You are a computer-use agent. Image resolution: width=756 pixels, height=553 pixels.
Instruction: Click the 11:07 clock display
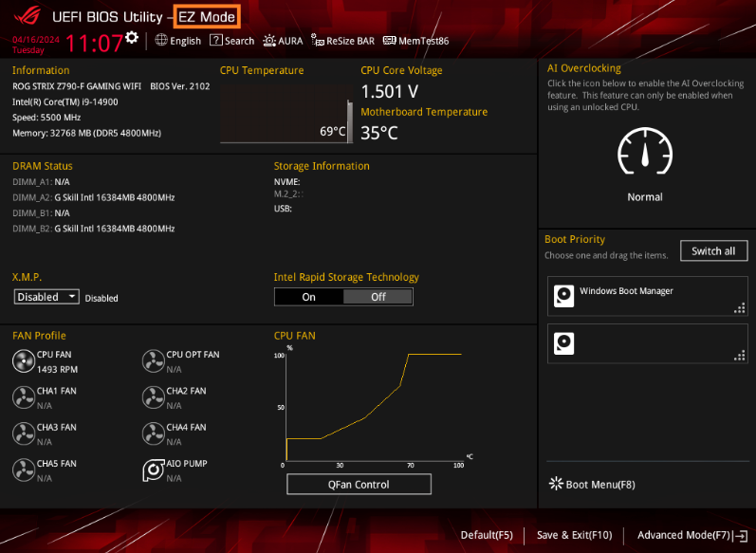pyautogui.click(x=95, y=43)
